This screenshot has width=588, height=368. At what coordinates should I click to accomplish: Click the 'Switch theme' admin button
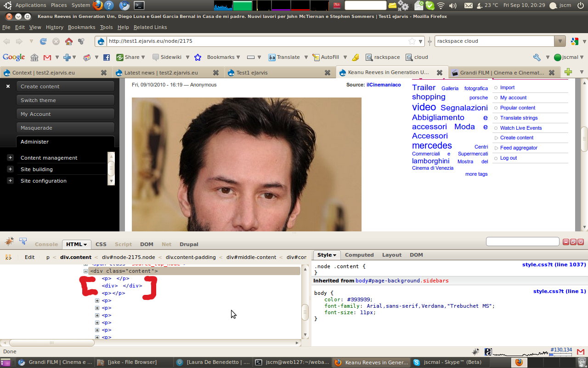pyautogui.click(x=65, y=100)
